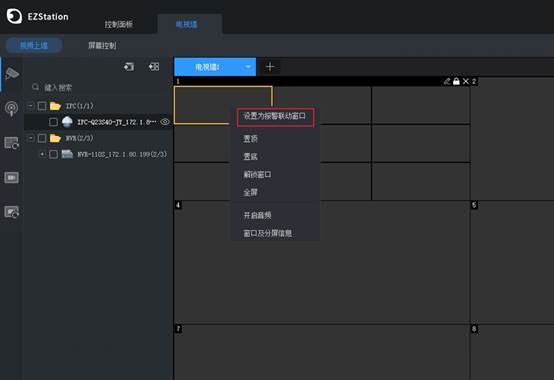The height and width of the screenshot is (380, 554).
Task: Click the import device icon above the tree
Action: [x=129, y=66]
